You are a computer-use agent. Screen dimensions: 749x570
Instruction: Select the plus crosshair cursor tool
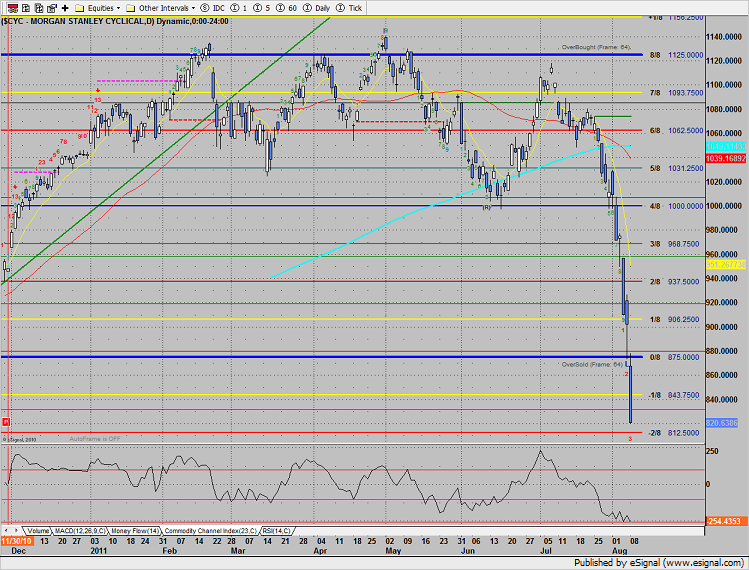click(x=65, y=8)
